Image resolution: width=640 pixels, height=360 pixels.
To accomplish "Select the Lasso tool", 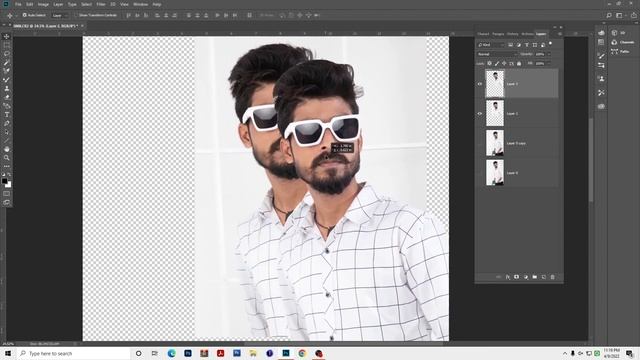I will [x=7, y=54].
